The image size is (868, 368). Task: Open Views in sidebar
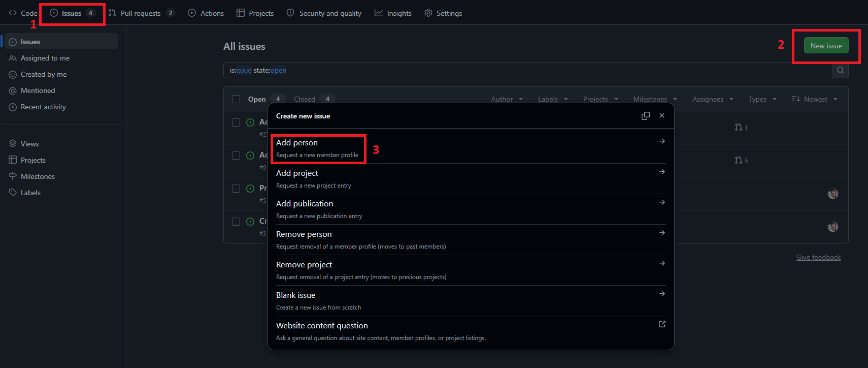(x=61, y=144)
